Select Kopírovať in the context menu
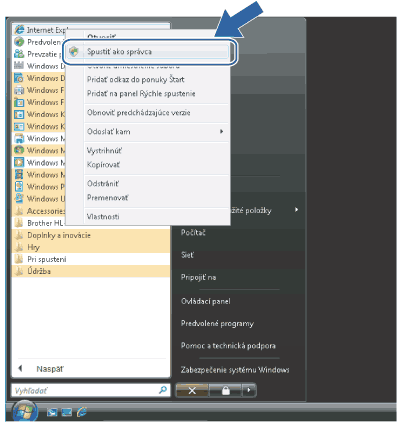 [x=103, y=165]
